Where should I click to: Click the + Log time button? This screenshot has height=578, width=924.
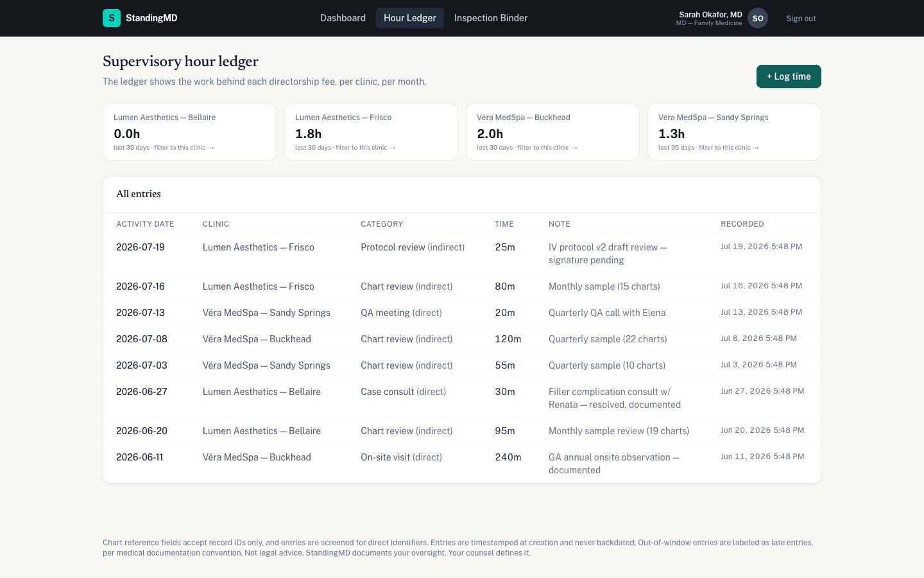point(789,76)
